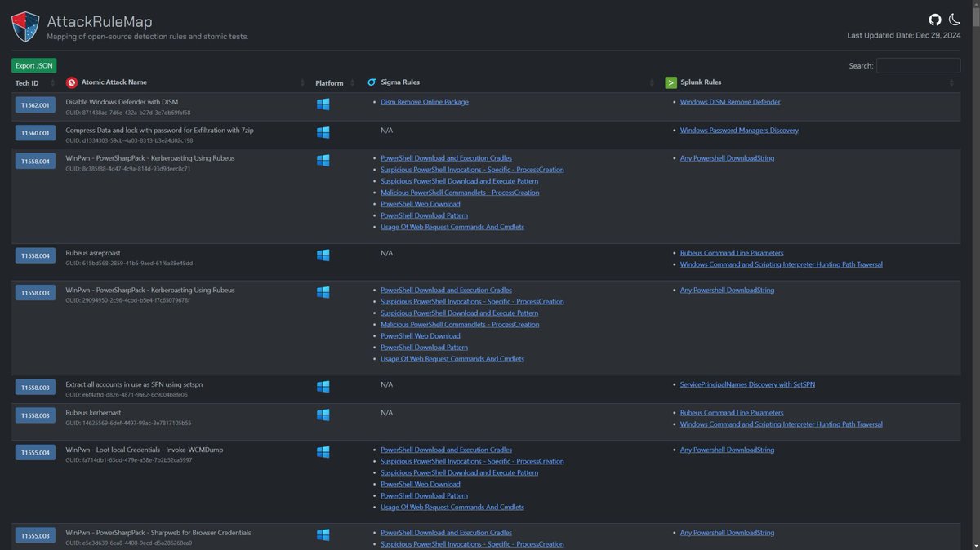Open T1555.003 technique badge
The image size is (980, 550).
pos(35,535)
